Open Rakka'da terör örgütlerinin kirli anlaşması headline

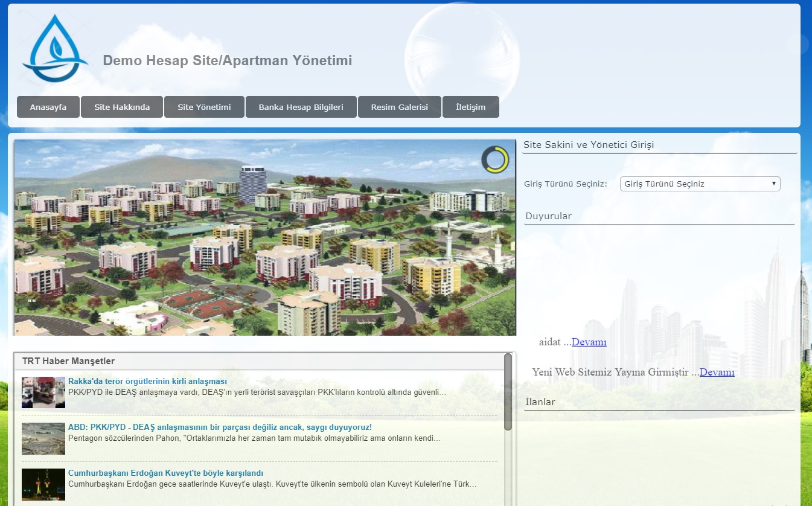(147, 382)
